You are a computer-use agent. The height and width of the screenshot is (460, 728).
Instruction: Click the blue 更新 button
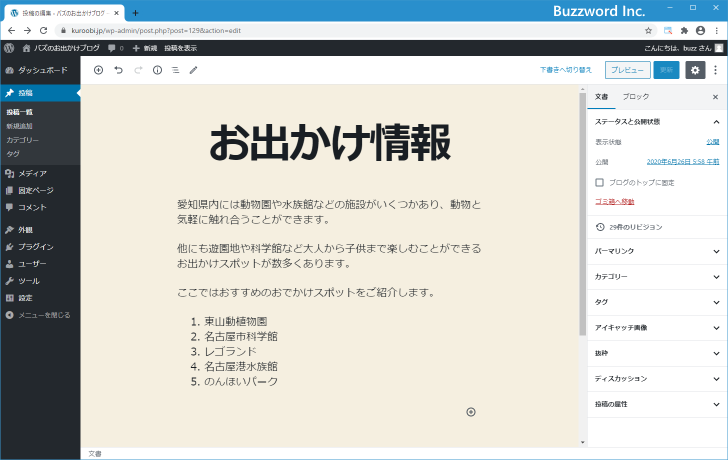tap(666, 70)
